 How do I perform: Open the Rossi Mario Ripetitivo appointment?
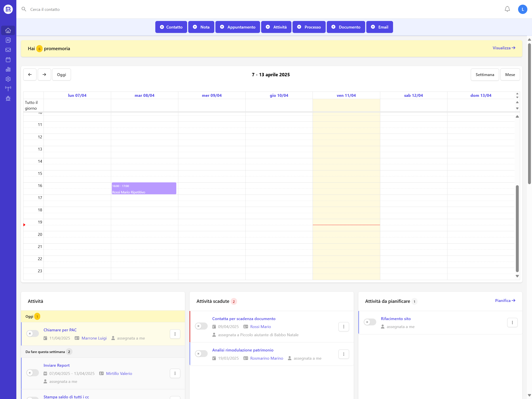[144, 188]
